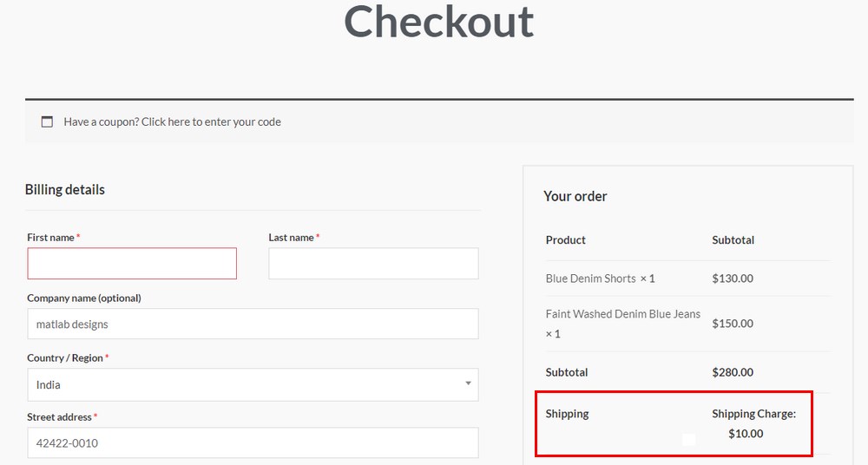Click the Blue Denim Shorts × 1 row text
868x465 pixels.
click(600, 278)
